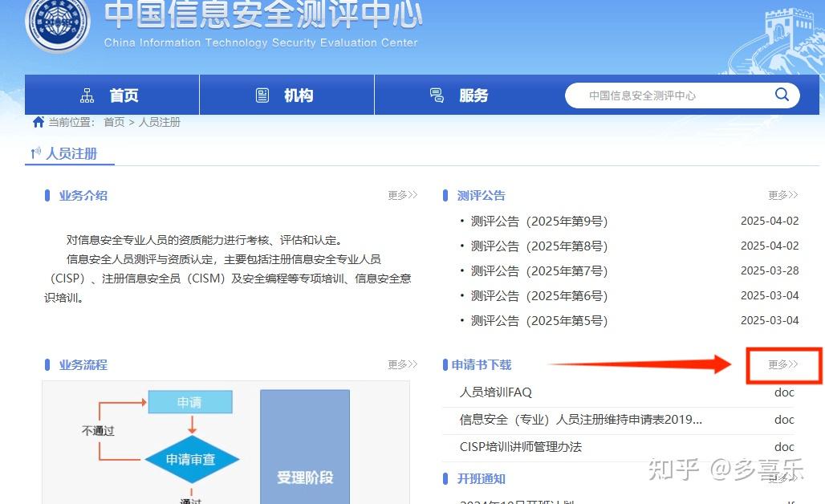Click the search magnifier icon
Image resolution: width=825 pixels, height=504 pixels.
click(x=782, y=95)
